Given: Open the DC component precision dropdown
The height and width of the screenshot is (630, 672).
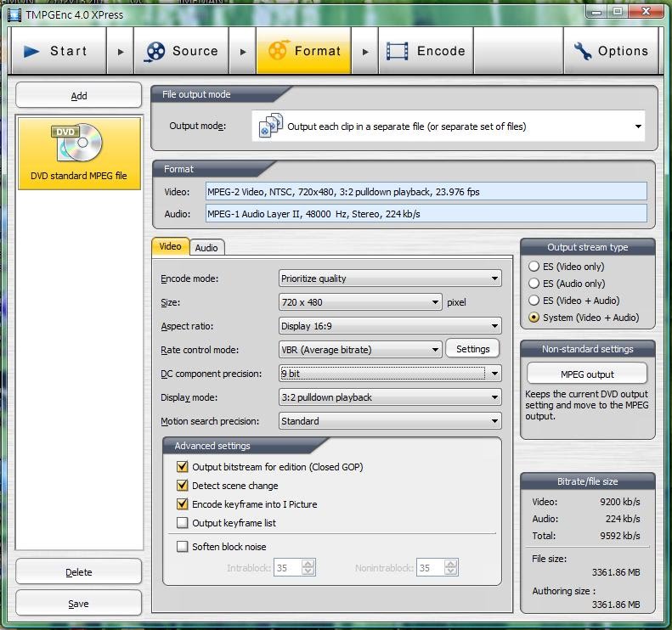Looking at the screenshot, I should tap(390, 374).
